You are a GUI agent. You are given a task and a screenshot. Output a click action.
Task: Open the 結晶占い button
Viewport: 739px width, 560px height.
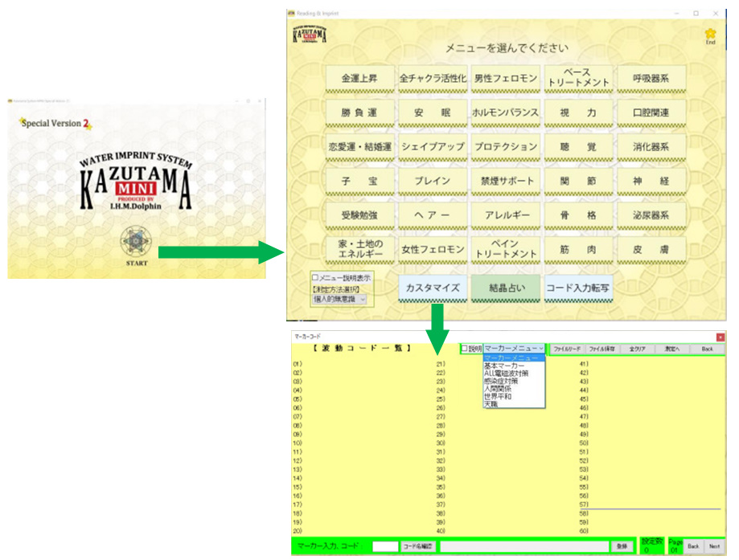pyautogui.click(x=506, y=288)
